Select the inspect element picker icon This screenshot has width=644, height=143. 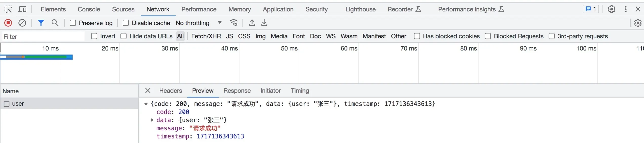coord(8,9)
